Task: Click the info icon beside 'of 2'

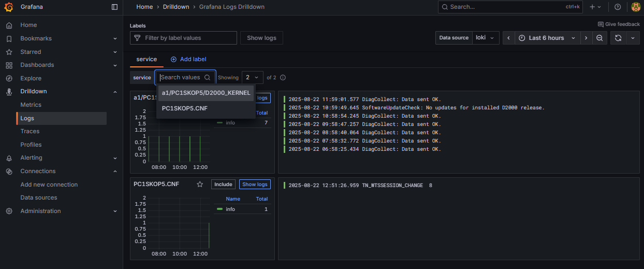Action: point(283,78)
